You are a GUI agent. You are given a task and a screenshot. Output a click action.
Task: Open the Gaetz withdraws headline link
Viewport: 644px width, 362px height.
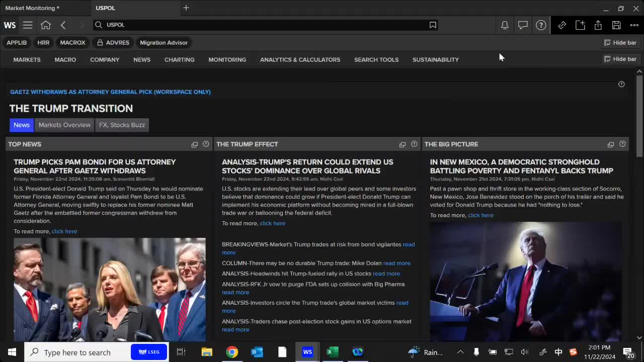tap(110, 92)
